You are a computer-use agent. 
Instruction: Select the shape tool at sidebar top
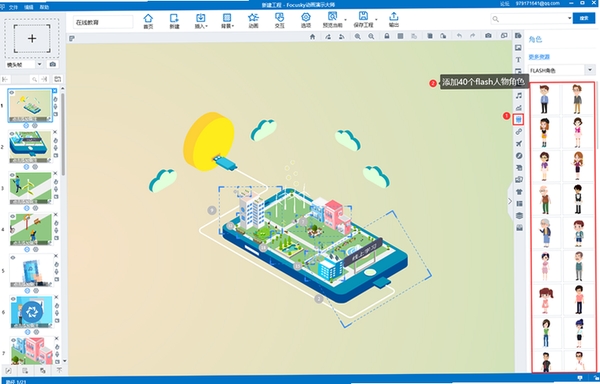[x=518, y=36]
